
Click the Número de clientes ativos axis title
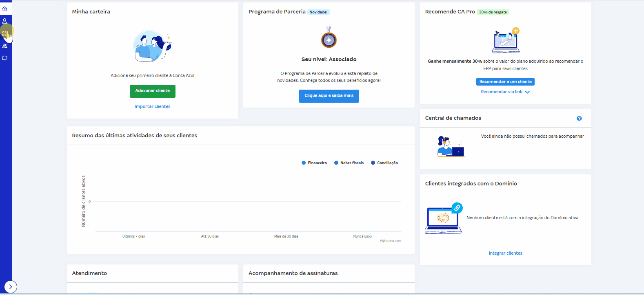[83, 201]
